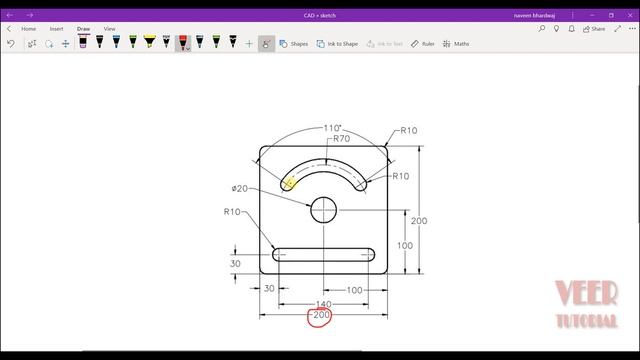Click the vertical scrollbar at right edge
Viewport: 640px width, 360px height.
[638, 155]
